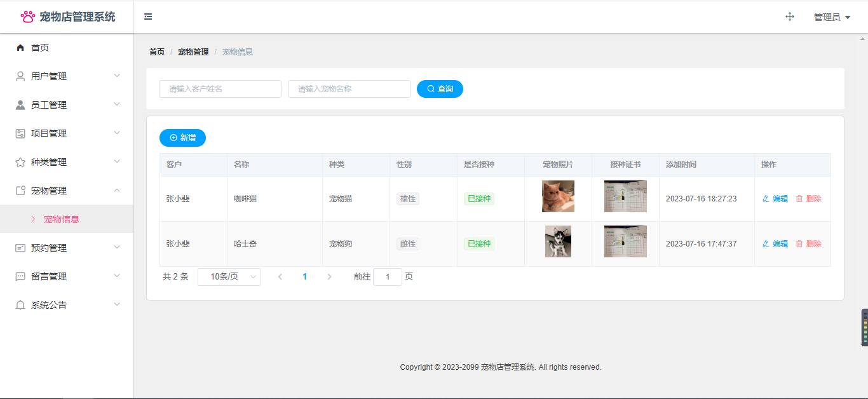The height and width of the screenshot is (399, 868).
Task: Click the 共 2 条 total count
Action: (x=175, y=277)
